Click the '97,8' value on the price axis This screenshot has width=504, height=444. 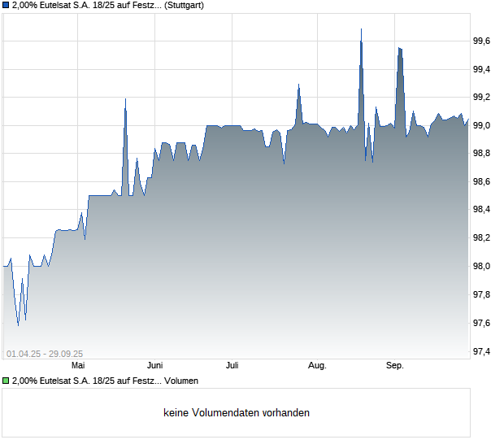pos(481,294)
